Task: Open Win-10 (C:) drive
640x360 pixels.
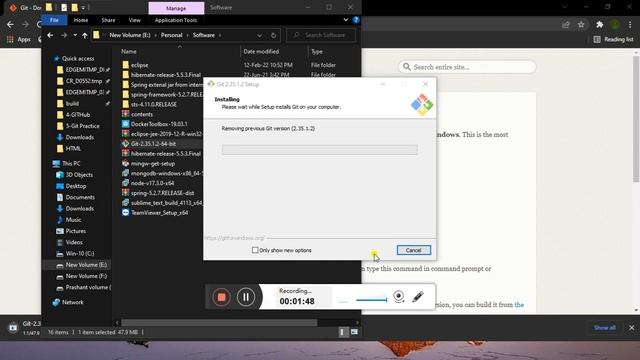Action: coord(80,253)
